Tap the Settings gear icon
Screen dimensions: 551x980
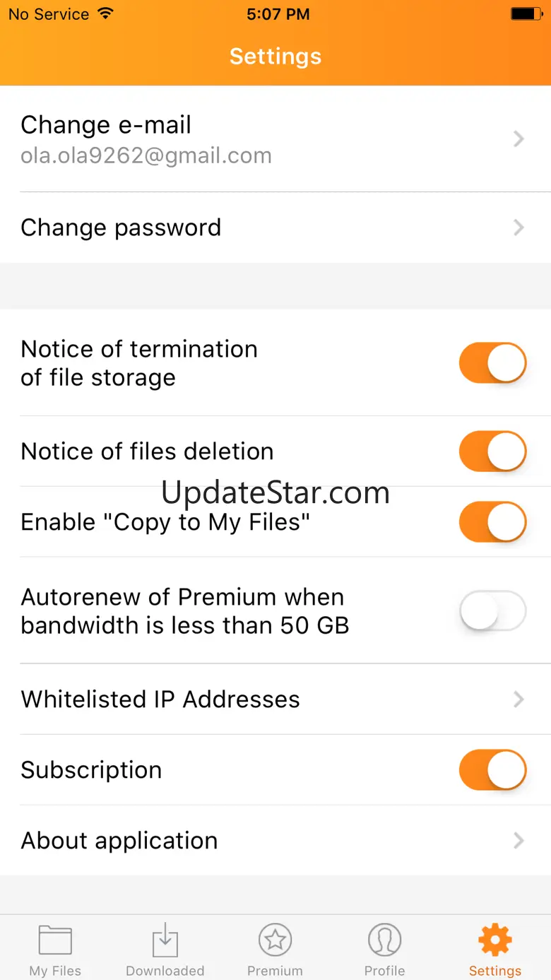(x=494, y=940)
